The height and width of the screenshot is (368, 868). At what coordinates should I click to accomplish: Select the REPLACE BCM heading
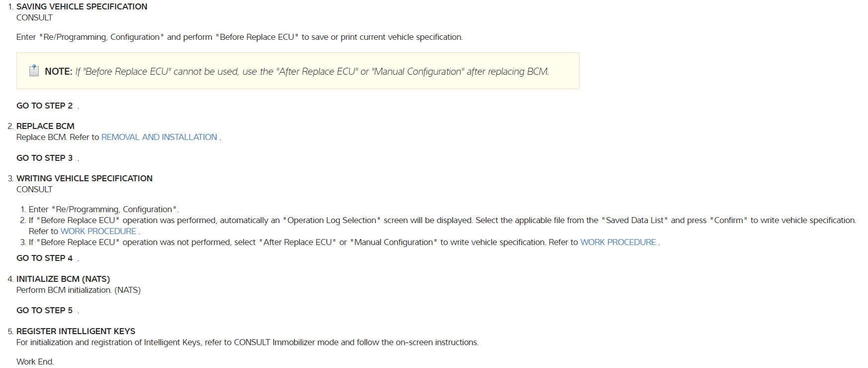click(45, 126)
